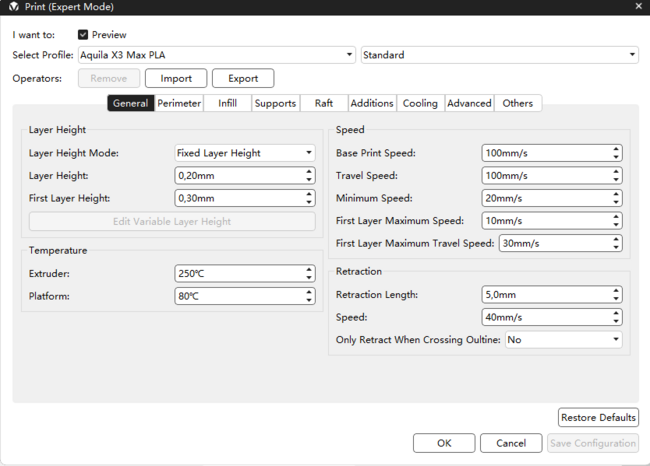The height and width of the screenshot is (466, 650).
Task: Go to the Supports tab
Action: coord(275,103)
